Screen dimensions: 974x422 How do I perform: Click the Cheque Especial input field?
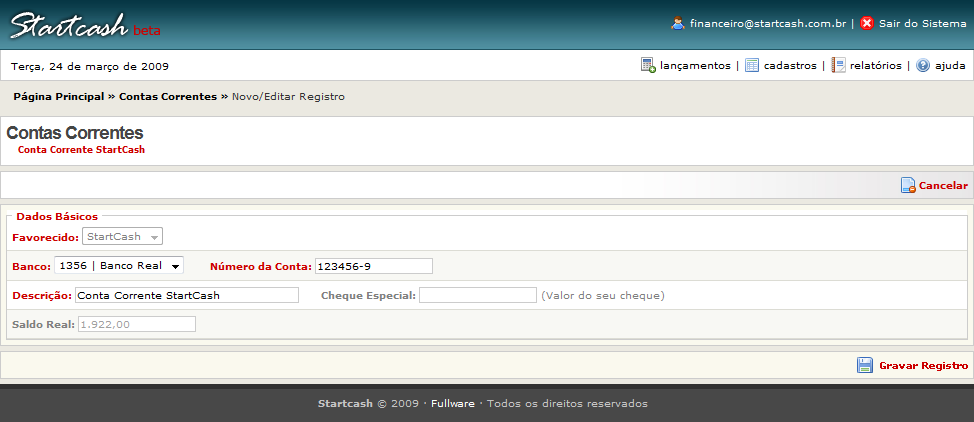pyautogui.click(x=477, y=295)
